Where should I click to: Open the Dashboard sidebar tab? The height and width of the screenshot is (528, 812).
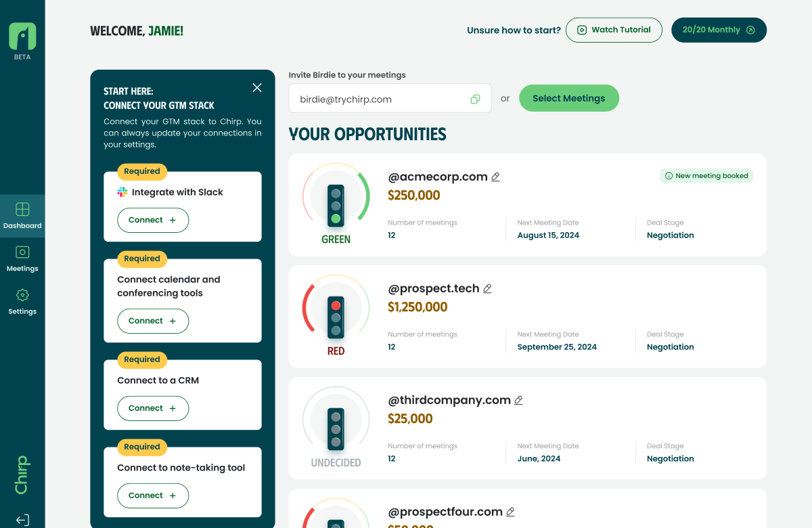pos(22,216)
